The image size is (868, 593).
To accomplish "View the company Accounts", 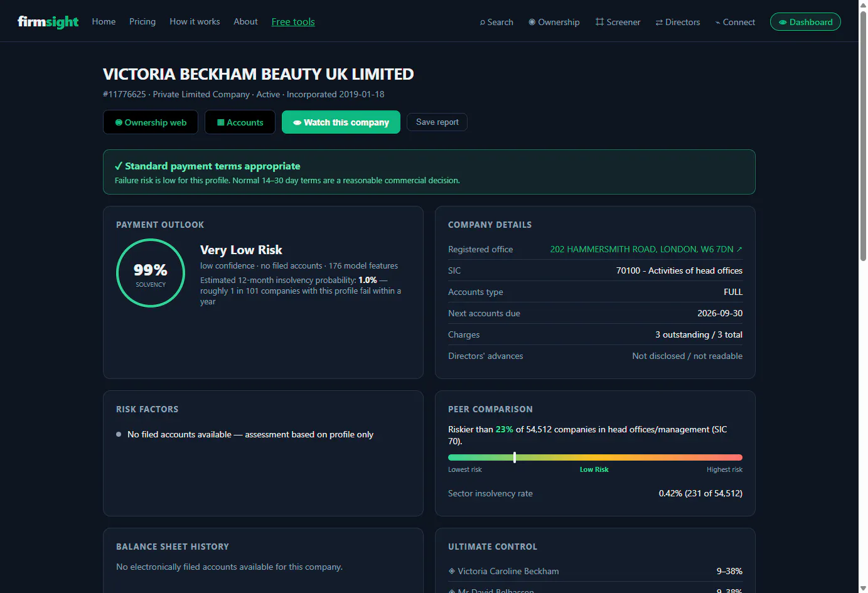I will [240, 122].
